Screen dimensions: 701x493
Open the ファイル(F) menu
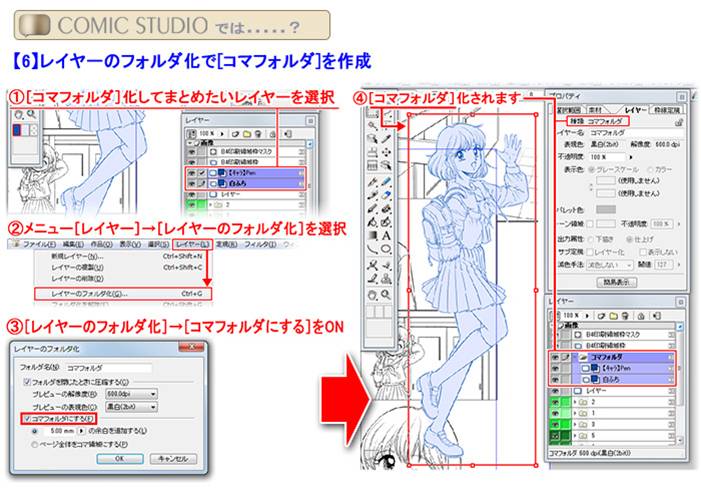pyautogui.click(x=39, y=244)
